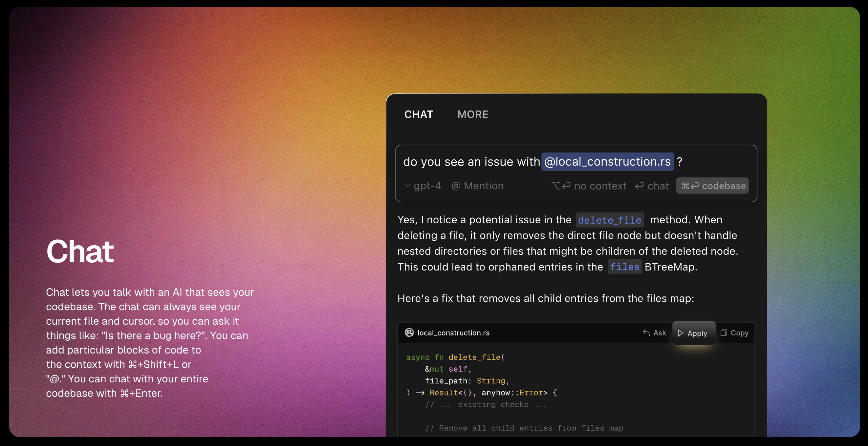Click the async fn delete_file code line
Image resolution: width=868 pixels, height=446 pixels.
(455, 357)
